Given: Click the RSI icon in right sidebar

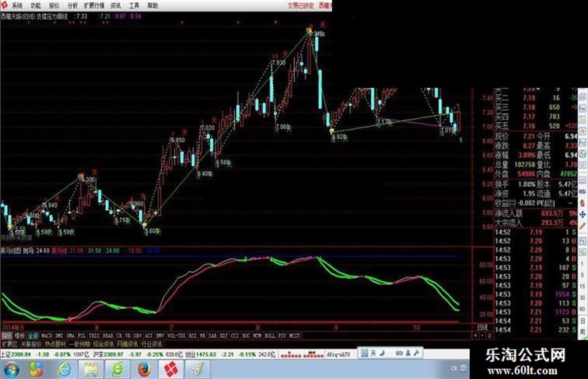Looking at the screenshot, I should click(583, 192).
